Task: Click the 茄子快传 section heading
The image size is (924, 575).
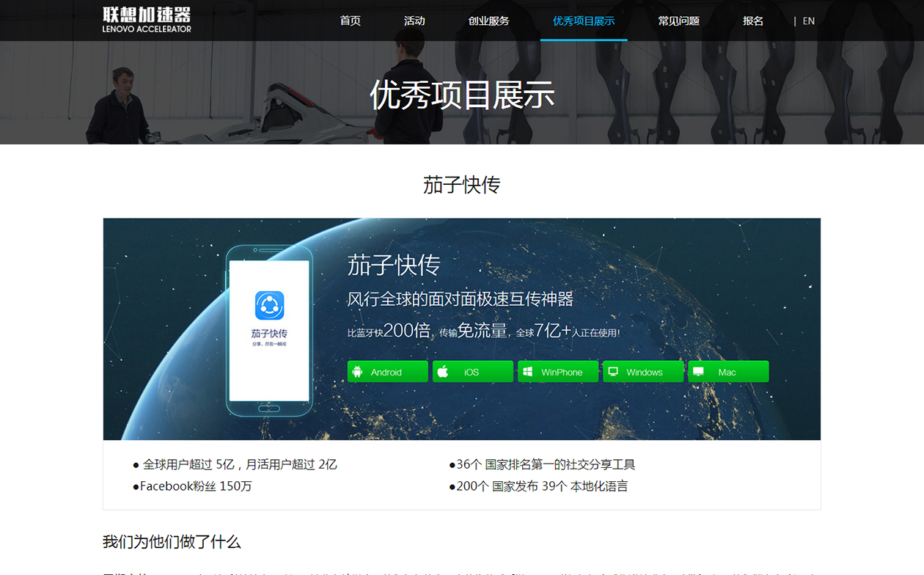Action: 462,185
